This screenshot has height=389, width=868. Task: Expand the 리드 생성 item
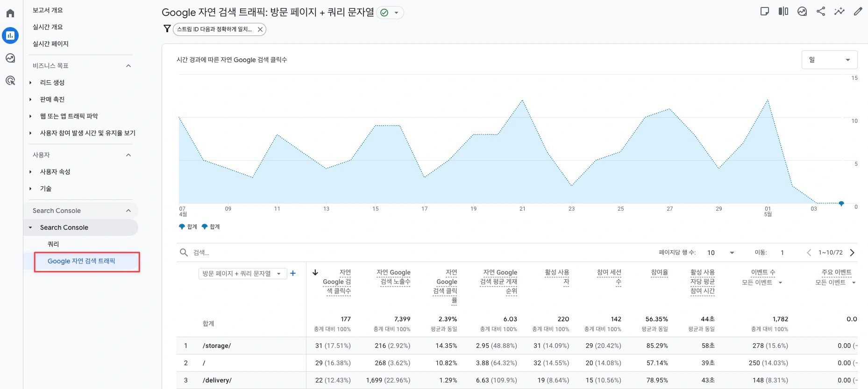point(31,83)
